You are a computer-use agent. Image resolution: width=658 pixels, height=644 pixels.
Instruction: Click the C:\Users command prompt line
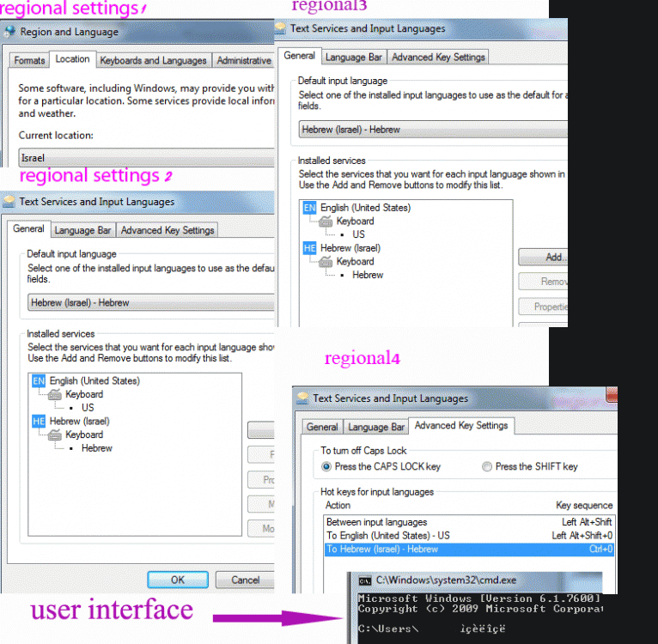[431, 629]
